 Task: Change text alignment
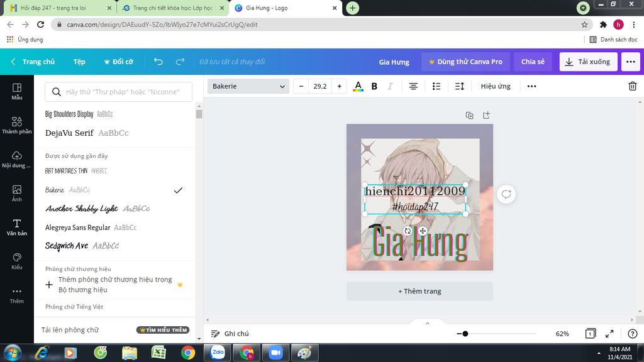pos(413,86)
